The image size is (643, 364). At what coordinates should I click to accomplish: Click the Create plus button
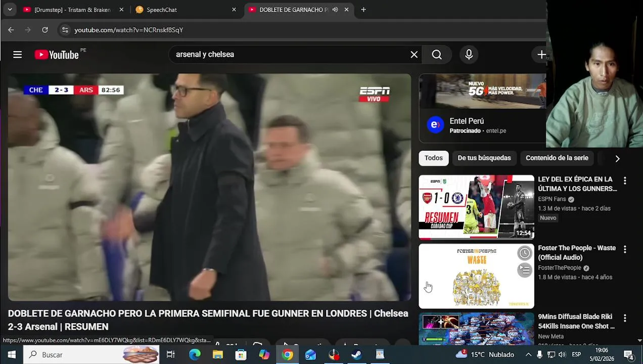(x=541, y=55)
